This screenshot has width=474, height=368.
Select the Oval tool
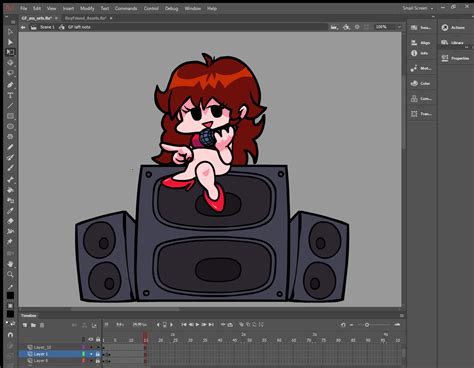(10, 126)
